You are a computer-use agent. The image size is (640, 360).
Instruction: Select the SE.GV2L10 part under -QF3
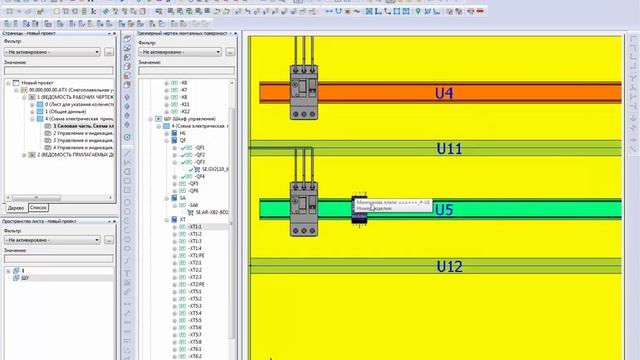(215, 169)
